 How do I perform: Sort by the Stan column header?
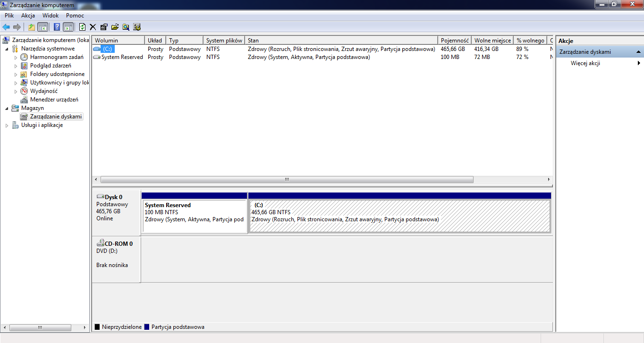[x=341, y=41]
